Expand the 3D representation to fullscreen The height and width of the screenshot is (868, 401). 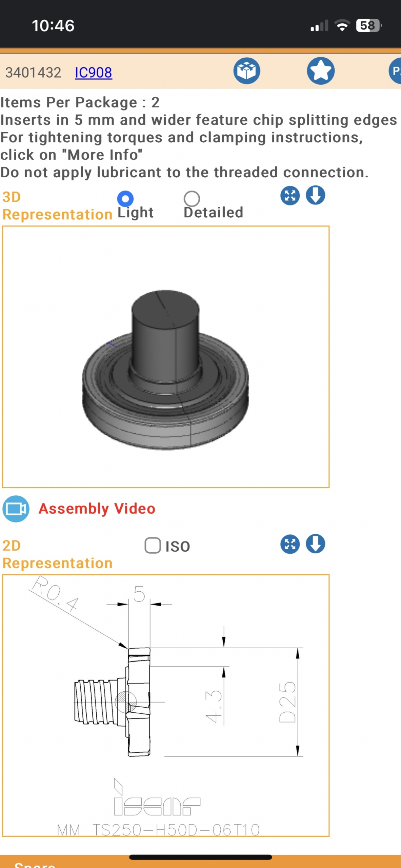[x=290, y=196]
